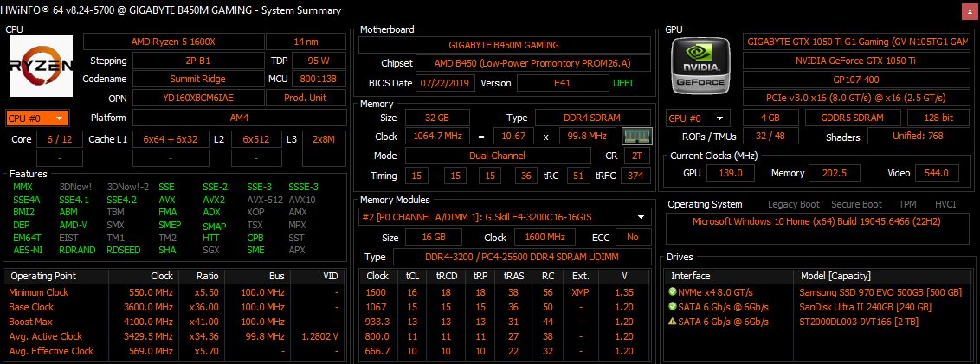Screen dimensions: 980x364
Task: Click the 128-bit bus width field
Action: click(x=938, y=118)
